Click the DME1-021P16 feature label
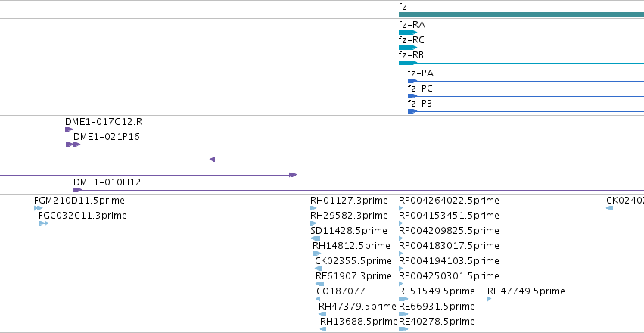This screenshot has height=333, width=644. [107, 137]
